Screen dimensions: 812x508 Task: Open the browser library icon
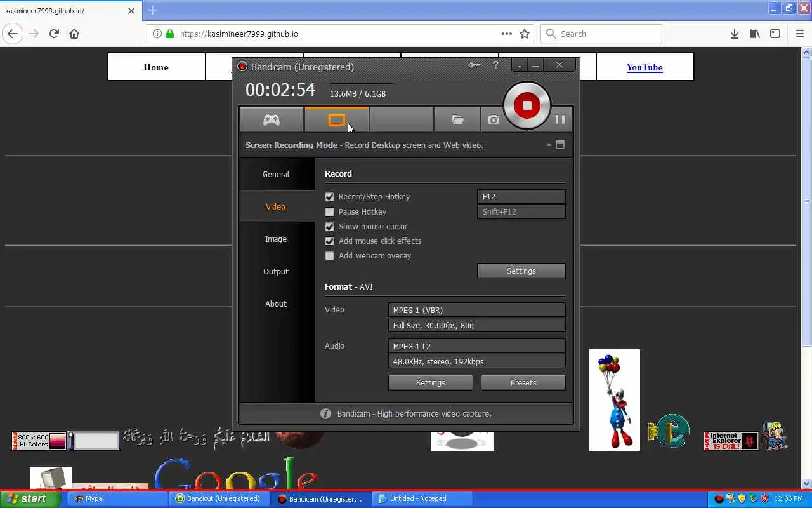pos(755,34)
